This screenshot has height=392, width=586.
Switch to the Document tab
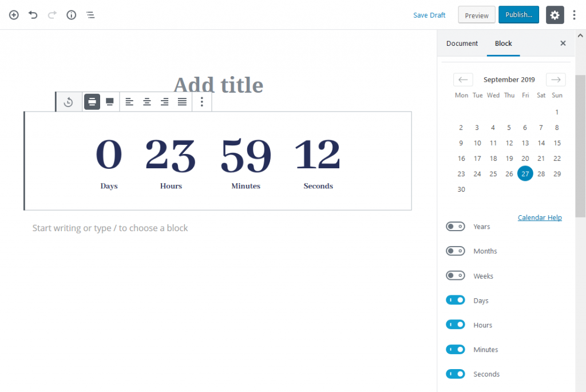click(x=462, y=43)
